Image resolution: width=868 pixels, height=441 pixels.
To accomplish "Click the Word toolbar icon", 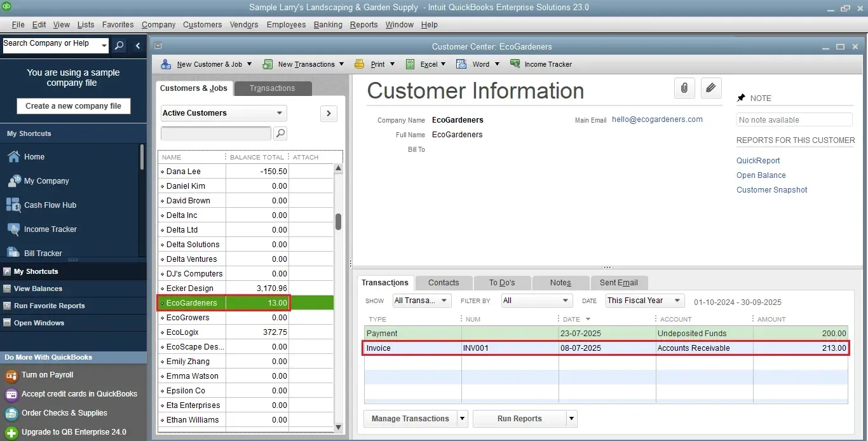I will 461,64.
